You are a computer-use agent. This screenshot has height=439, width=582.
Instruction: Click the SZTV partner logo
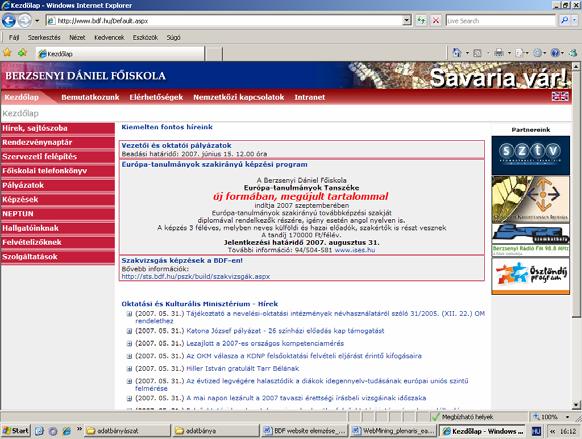pos(530,155)
